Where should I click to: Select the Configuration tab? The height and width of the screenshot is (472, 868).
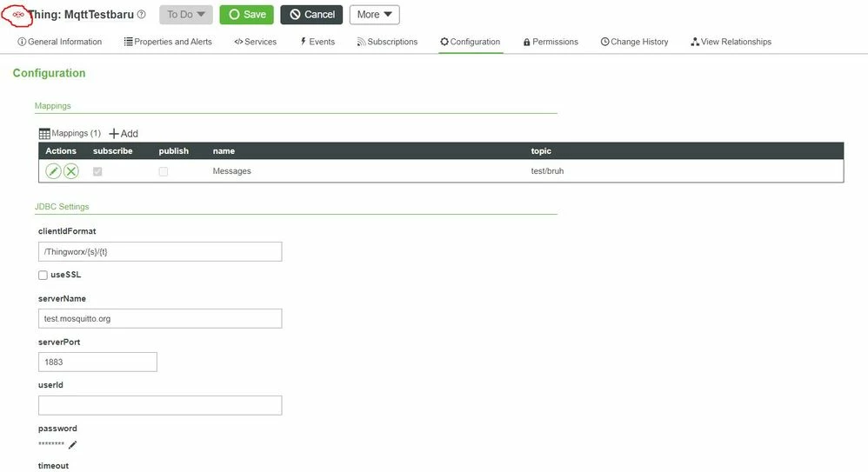471,42
